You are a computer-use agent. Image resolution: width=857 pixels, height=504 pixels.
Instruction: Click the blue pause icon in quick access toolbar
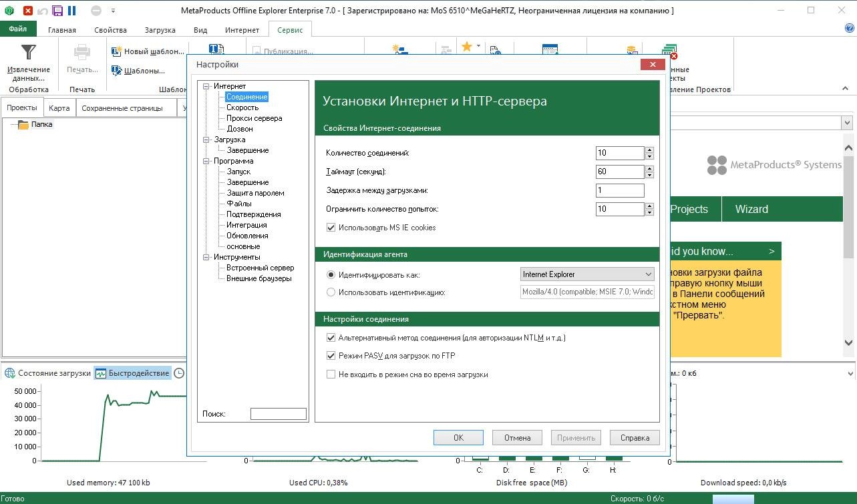71,11
